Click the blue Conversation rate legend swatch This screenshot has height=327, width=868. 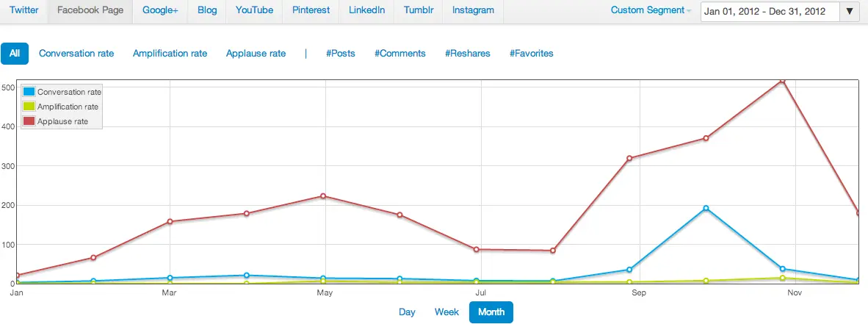click(29, 92)
